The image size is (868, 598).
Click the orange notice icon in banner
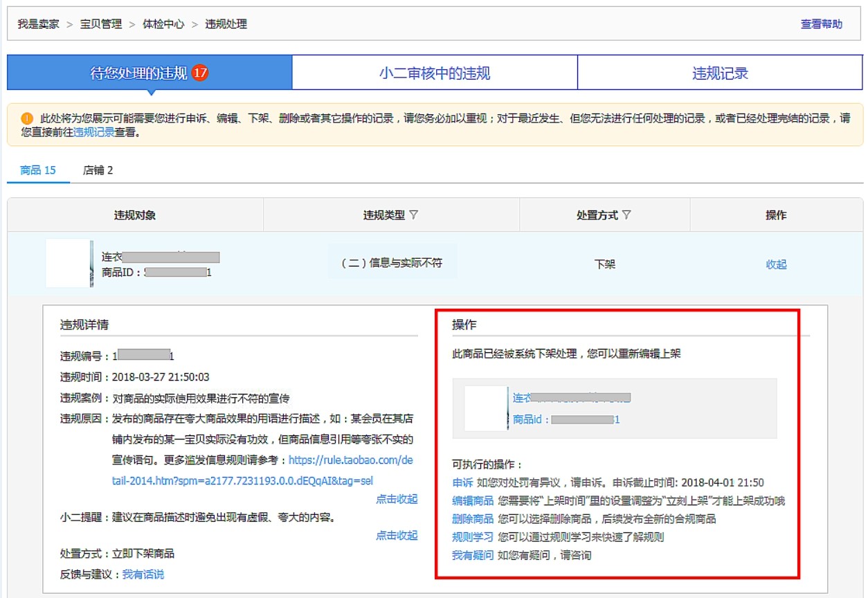[28, 118]
